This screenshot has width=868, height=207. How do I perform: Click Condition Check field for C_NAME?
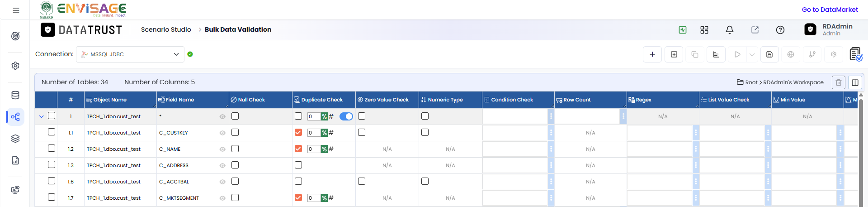[515, 149]
